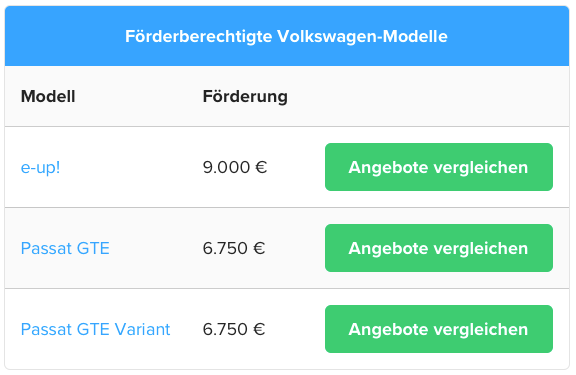Click Angebote vergleichen for Passat GTE Variant

439,329
